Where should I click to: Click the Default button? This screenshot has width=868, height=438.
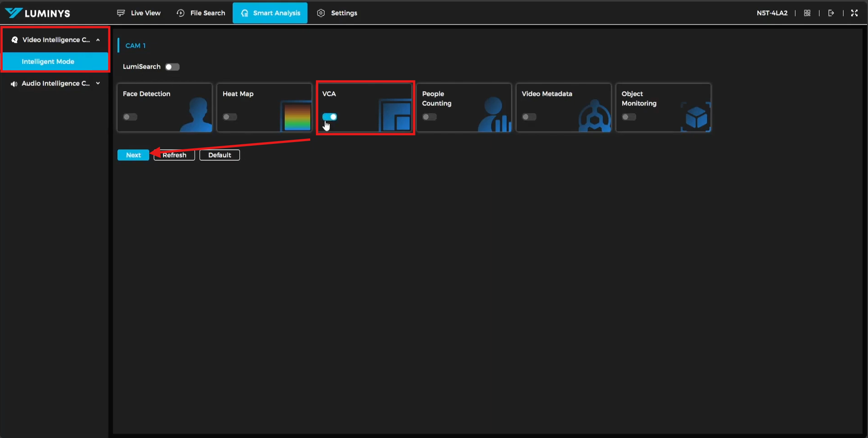click(219, 155)
